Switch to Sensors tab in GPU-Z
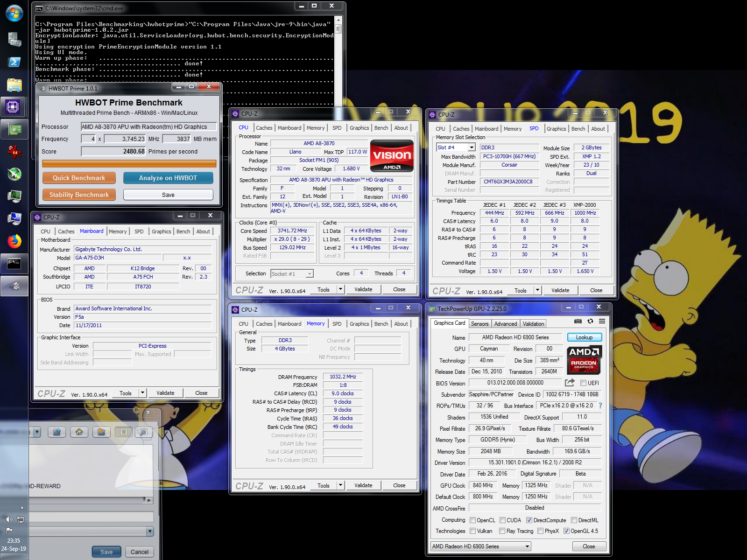 coord(479,324)
